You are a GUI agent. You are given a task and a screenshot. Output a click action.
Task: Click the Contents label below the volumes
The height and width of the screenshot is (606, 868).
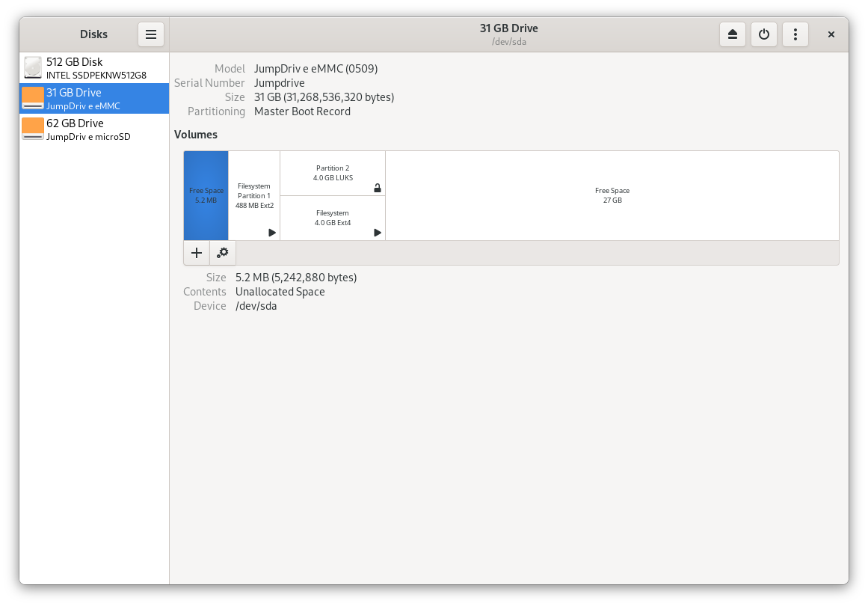tap(204, 292)
